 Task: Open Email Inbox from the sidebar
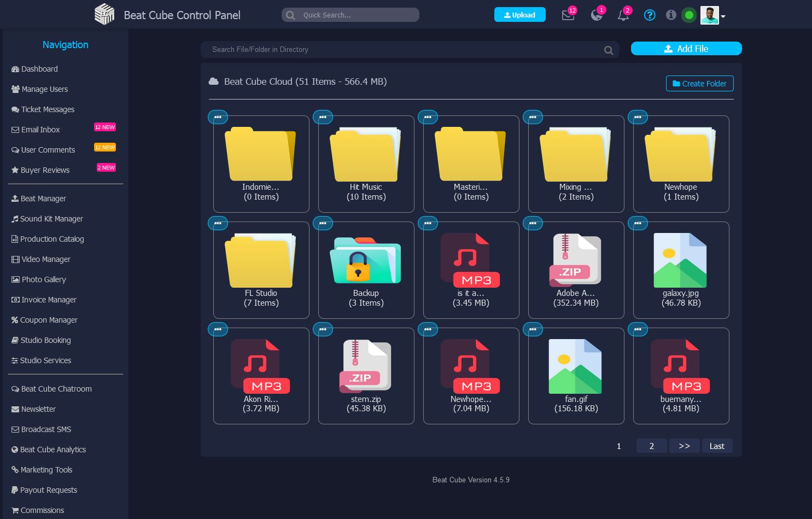(40, 130)
